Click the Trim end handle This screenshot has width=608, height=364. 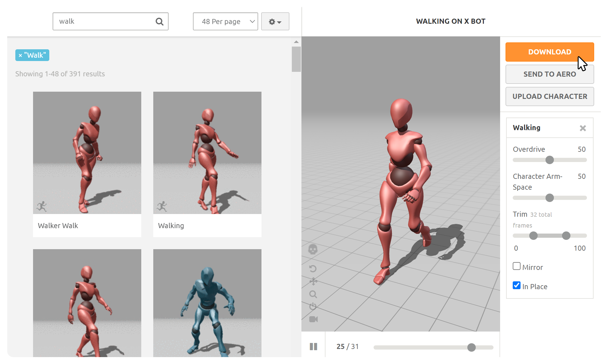coord(566,236)
